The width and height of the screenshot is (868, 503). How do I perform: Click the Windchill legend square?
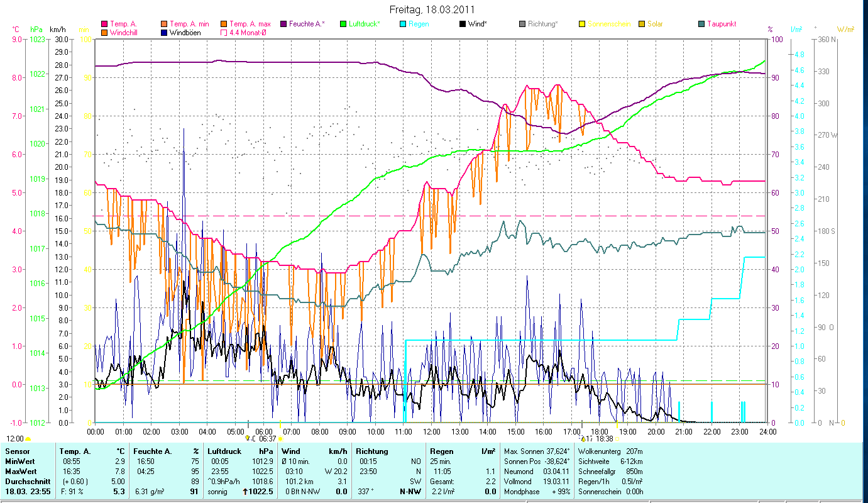pos(104,33)
